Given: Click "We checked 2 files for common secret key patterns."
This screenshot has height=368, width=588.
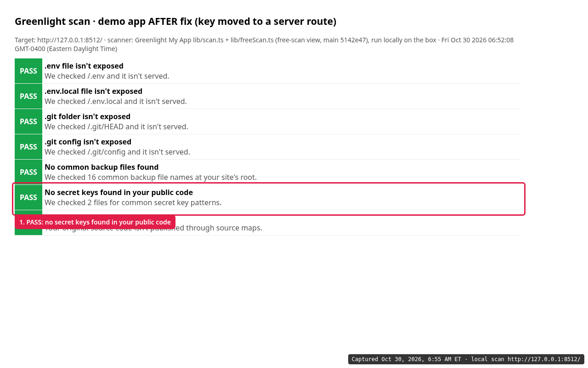Looking at the screenshot, I should (133, 202).
